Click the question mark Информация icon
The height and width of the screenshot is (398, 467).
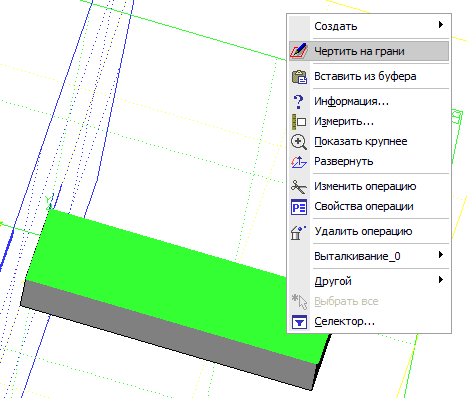298,101
